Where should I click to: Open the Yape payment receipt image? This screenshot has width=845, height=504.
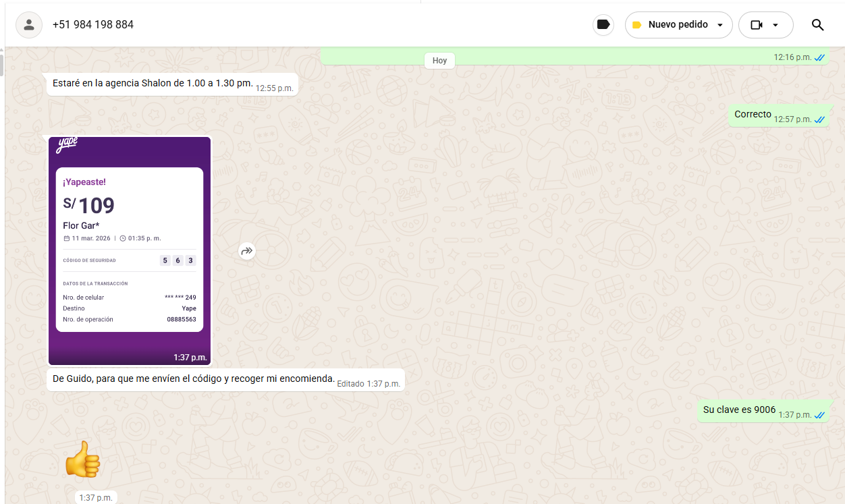pos(130,250)
